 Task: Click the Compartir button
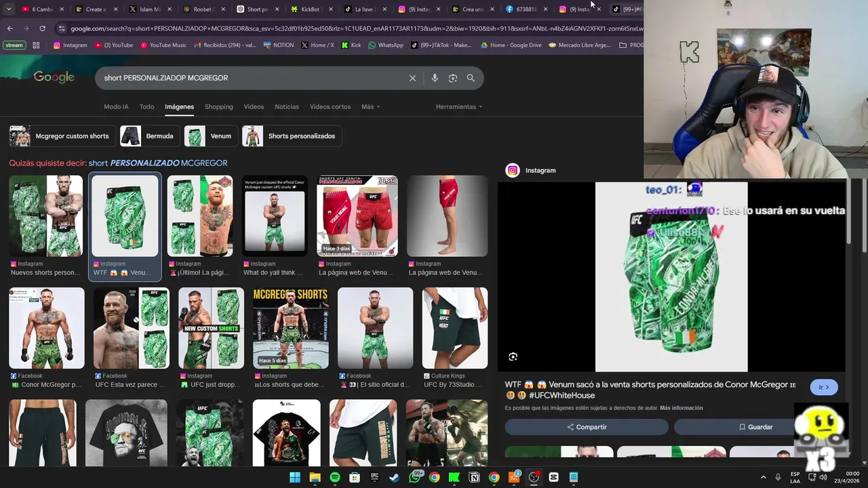click(587, 427)
